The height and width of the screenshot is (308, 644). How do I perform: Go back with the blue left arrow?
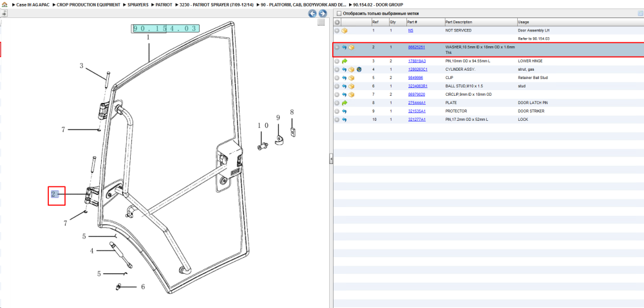pos(312,14)
